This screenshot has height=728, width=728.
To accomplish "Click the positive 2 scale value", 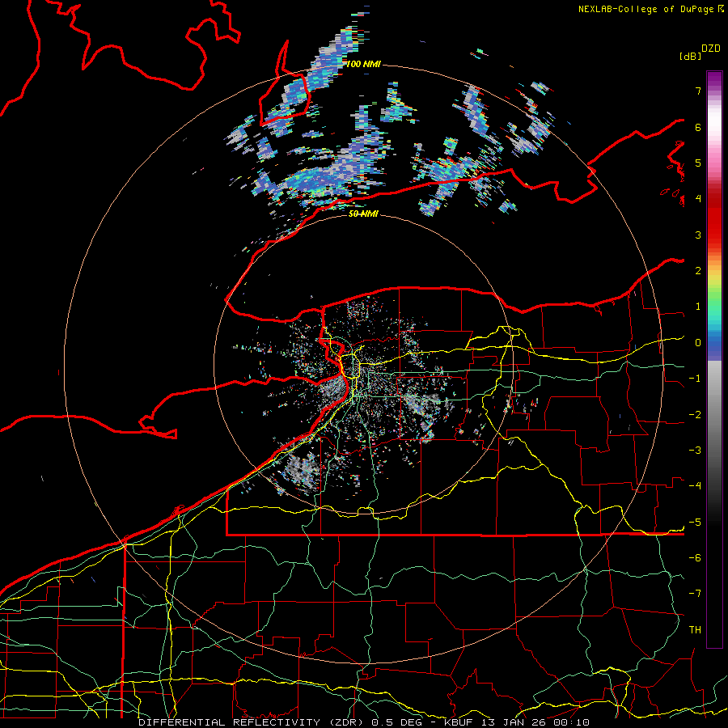I will (x=698, y=271).
